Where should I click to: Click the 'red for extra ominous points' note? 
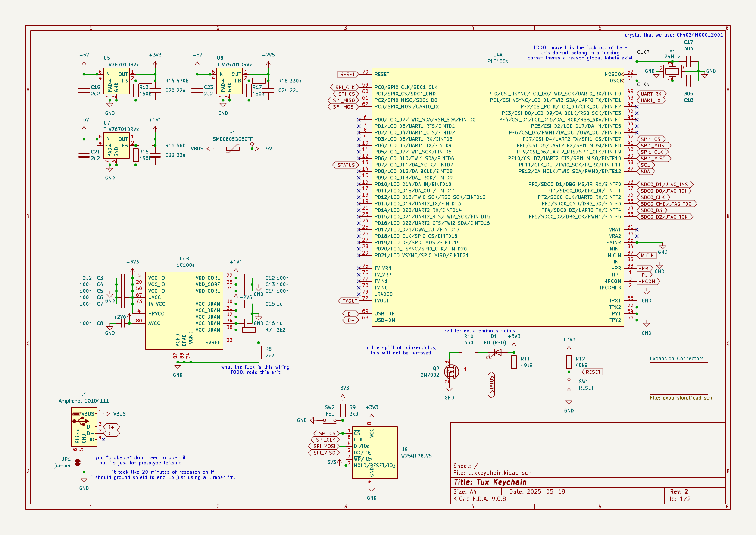click(x=480, y=331)
